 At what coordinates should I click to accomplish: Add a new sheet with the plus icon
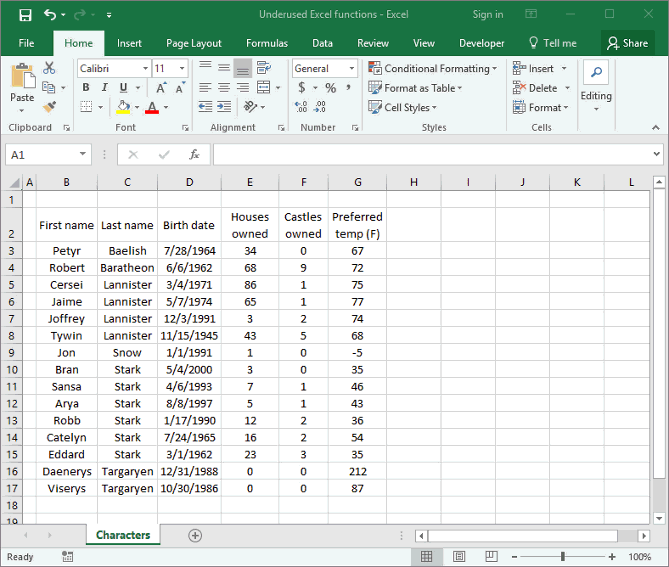(x=195, y=535)
